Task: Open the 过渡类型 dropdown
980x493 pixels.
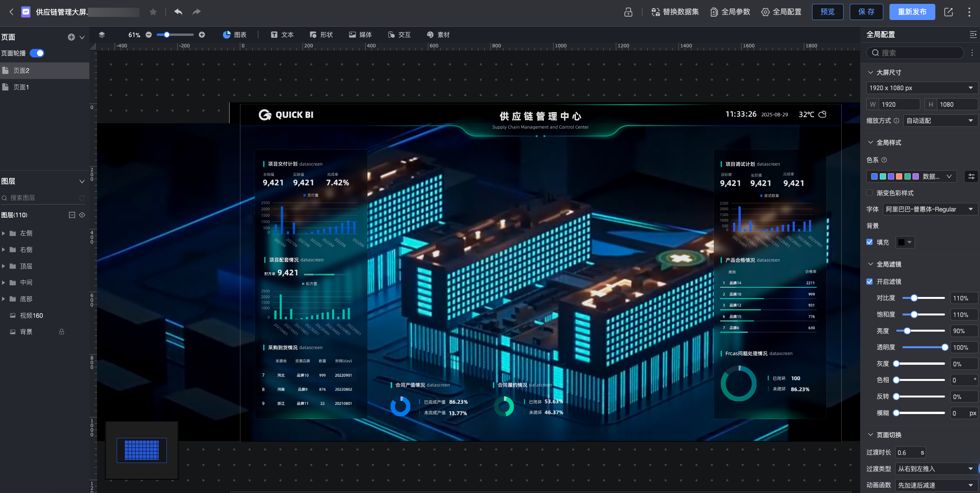Action: point(934,469)
